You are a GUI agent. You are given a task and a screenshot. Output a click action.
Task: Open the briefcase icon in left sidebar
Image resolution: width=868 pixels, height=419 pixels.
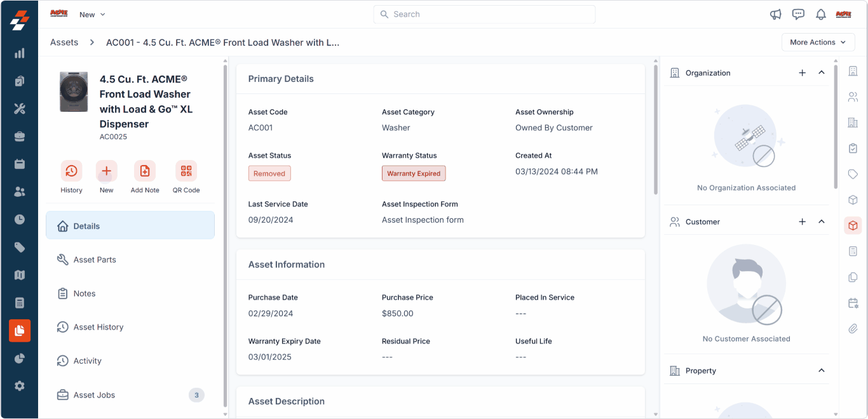point(20,136)
